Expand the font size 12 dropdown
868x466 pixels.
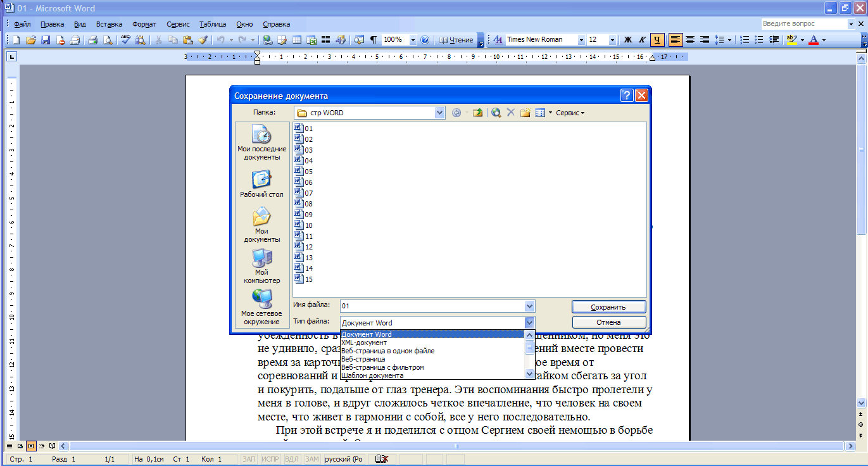613,40
